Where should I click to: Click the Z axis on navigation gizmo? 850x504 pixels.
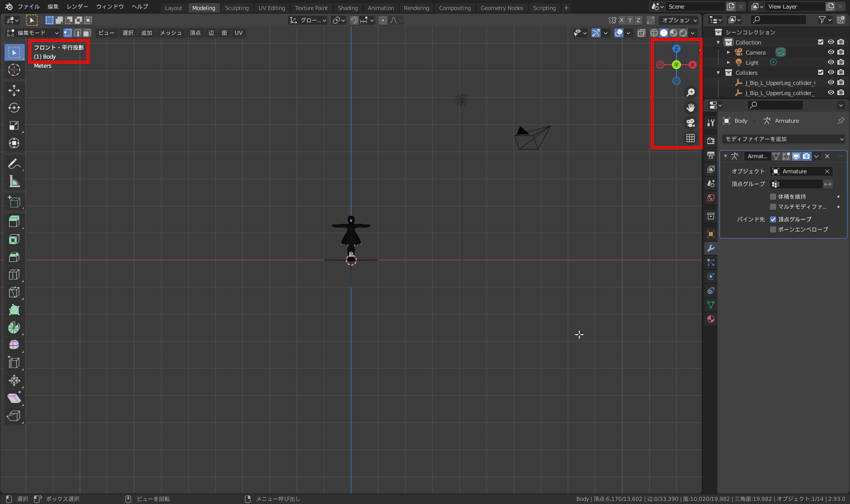tap(676, 49)
